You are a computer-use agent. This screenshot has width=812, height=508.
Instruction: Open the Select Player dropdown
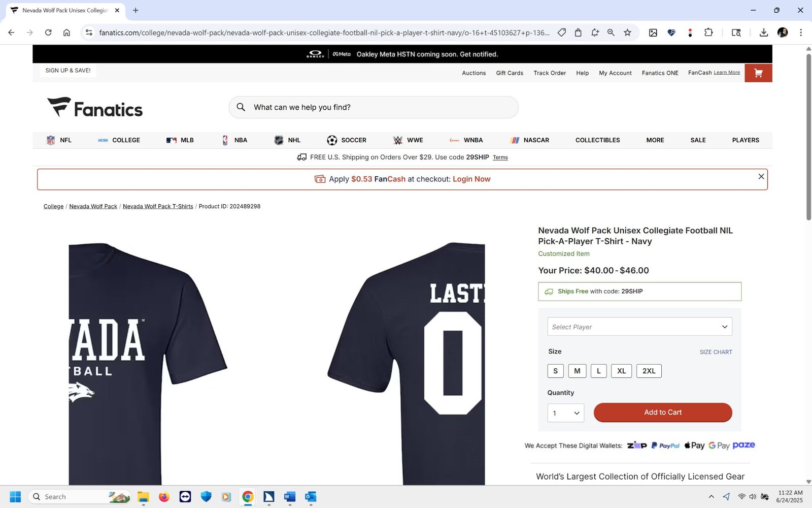coord(639,327)
